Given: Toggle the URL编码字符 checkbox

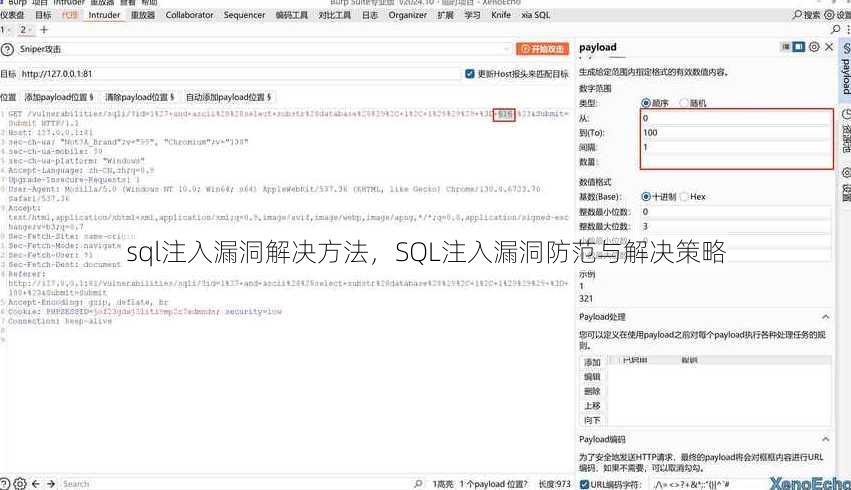Looking at the screenshot, I should [x=585, y=484].
